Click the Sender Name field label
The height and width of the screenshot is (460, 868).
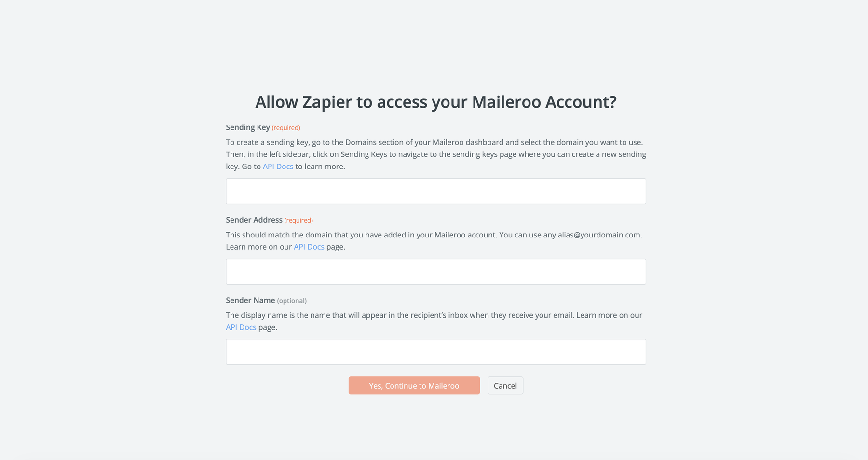[x=250, y=300]
